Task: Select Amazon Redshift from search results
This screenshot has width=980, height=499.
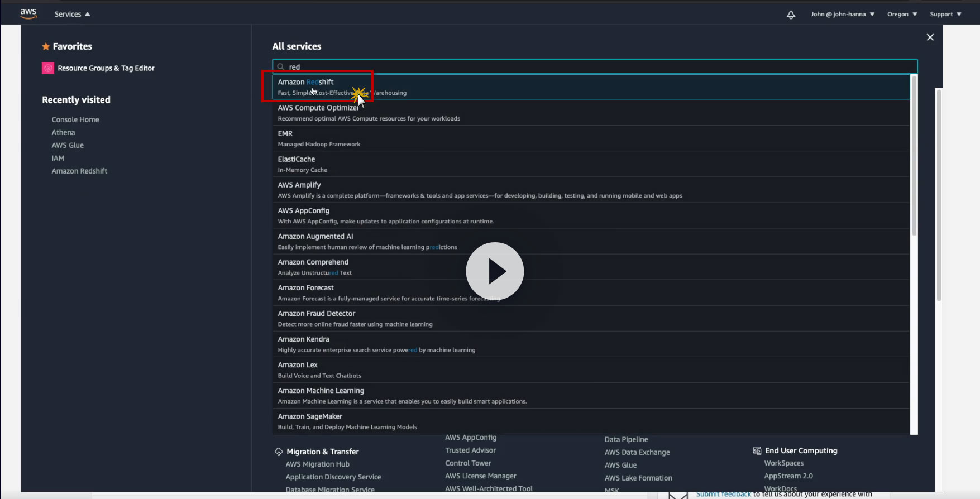Action: [591, 87]
